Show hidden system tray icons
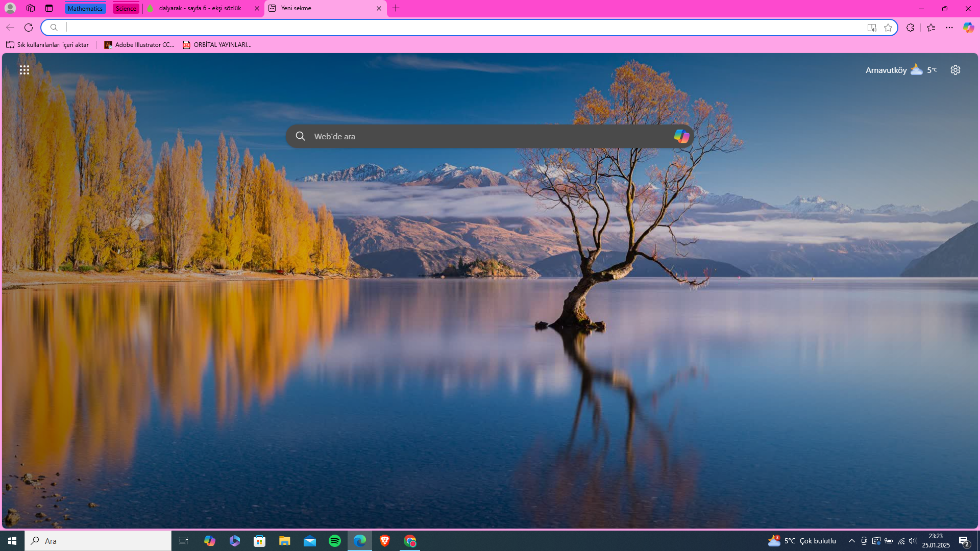 851,541
